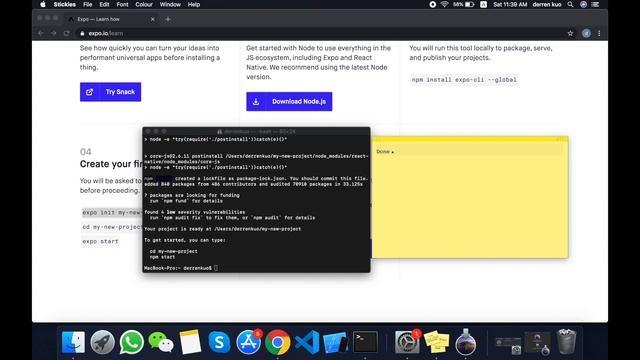Open the derren kuo user menu

(547, 4)
